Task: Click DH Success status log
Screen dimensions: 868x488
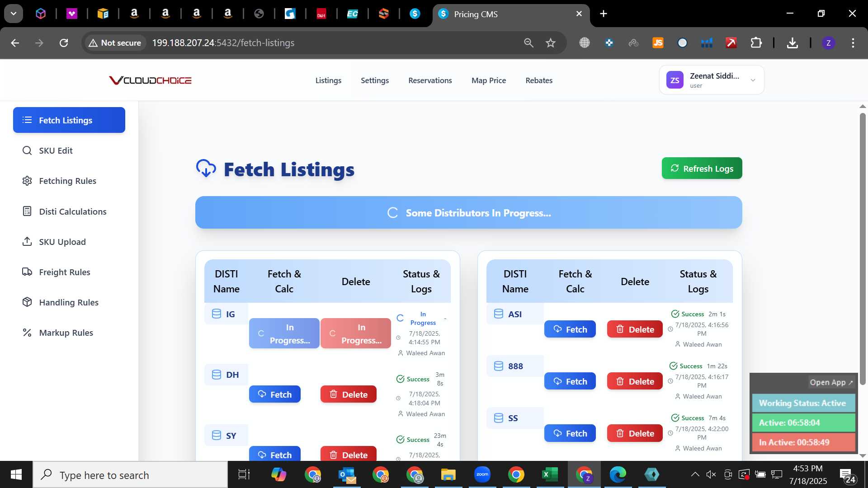Action: pyautogui.click(x=413, y=379)
